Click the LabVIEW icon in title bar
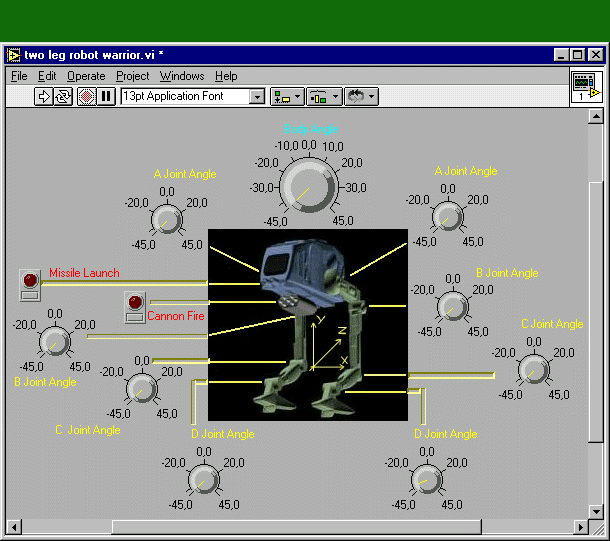Image resolution: width=610 pixels, height=541 pixels. point(13,55)
